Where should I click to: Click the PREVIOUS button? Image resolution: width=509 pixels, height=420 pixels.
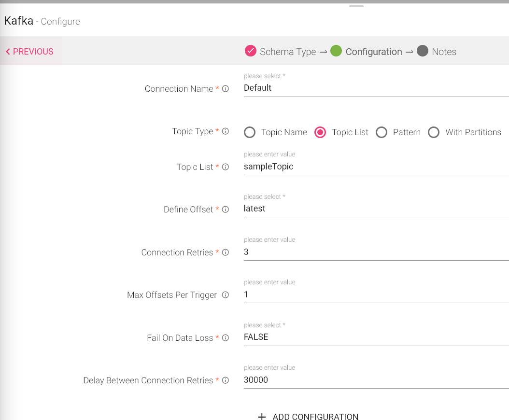pos(30,52)
